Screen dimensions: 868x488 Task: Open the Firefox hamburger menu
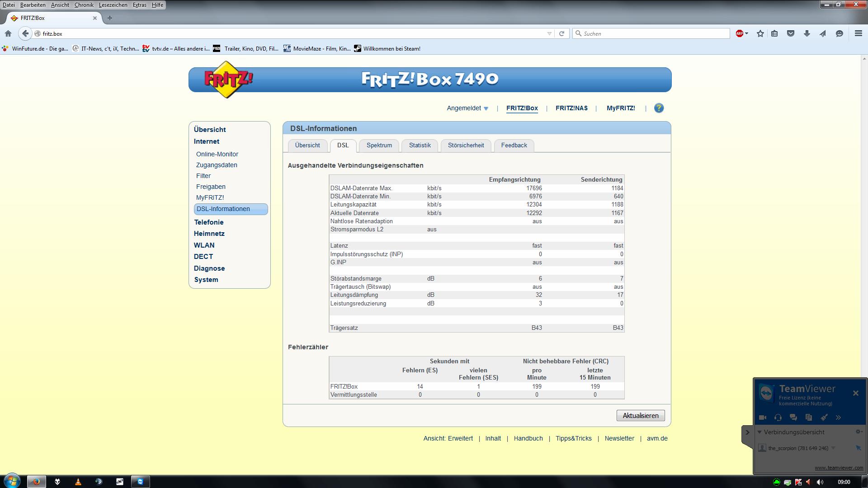click(x=858, y=33)
